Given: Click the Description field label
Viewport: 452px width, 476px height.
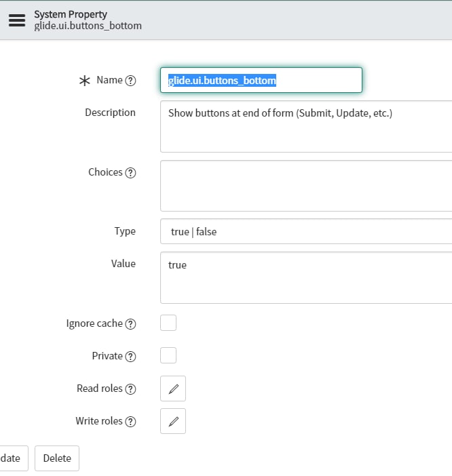Looking at the screenshot, I should [x=110, y=113].
